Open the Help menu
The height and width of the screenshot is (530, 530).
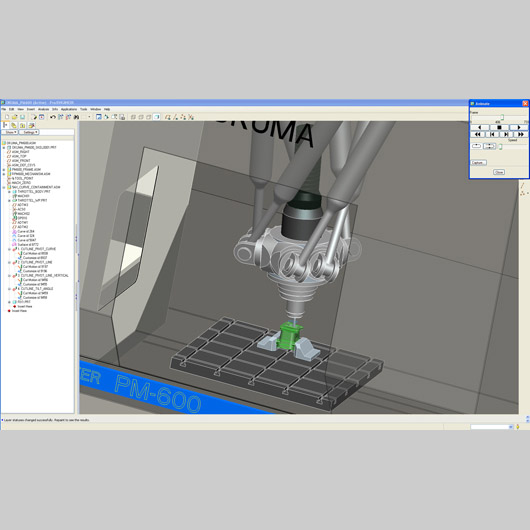pyautogui.click(x=107, y=109)
